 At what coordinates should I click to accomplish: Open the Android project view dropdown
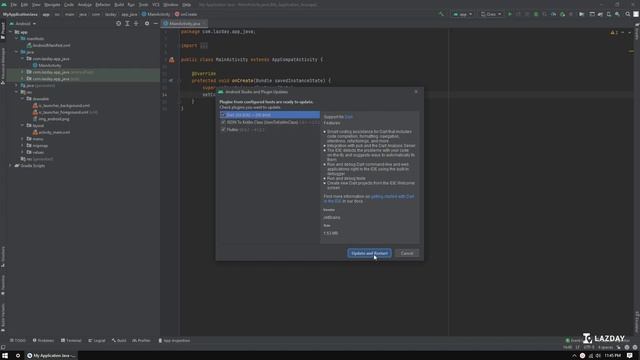click(x=23, y=24)
